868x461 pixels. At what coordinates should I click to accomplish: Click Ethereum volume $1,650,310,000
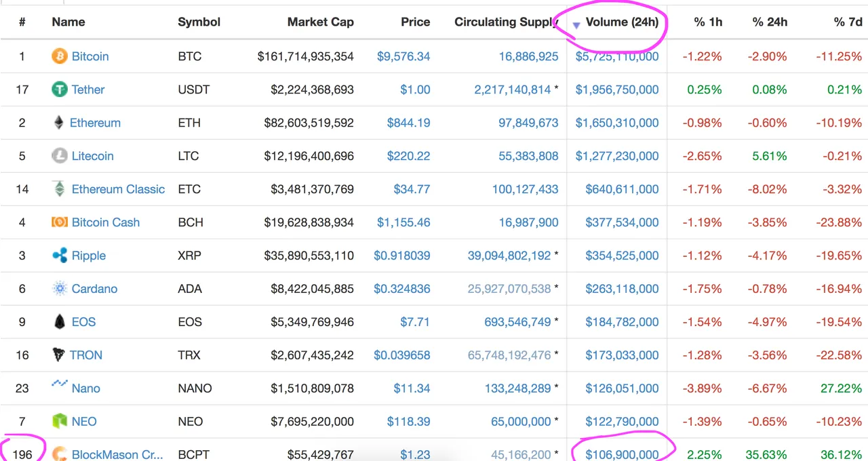pyautogui.click(x=617, y=123)
